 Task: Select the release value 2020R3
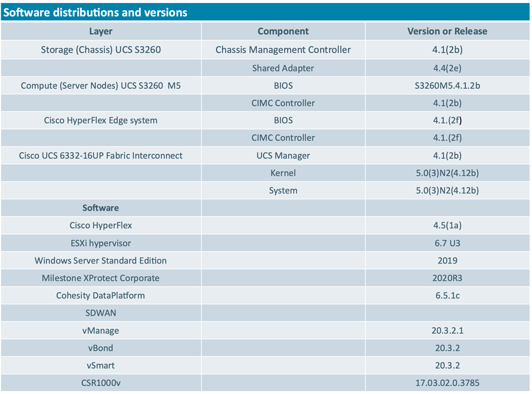click(447, 278)
